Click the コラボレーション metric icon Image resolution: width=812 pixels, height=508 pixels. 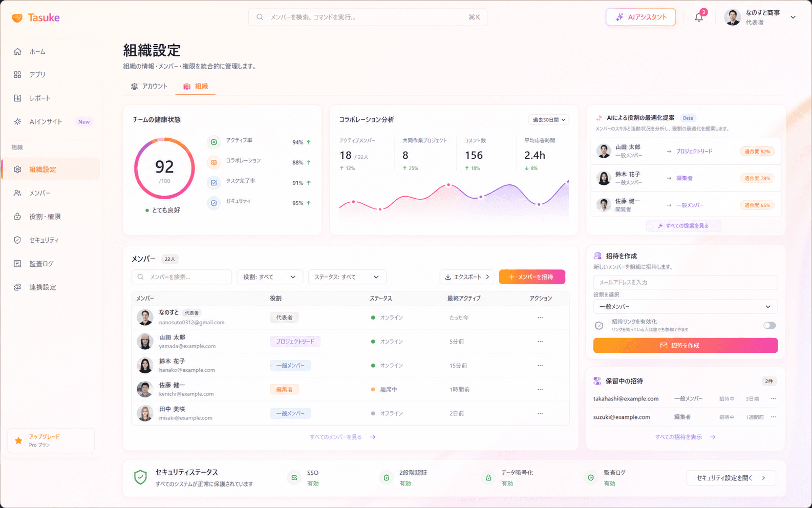click(x=214, y=162)
